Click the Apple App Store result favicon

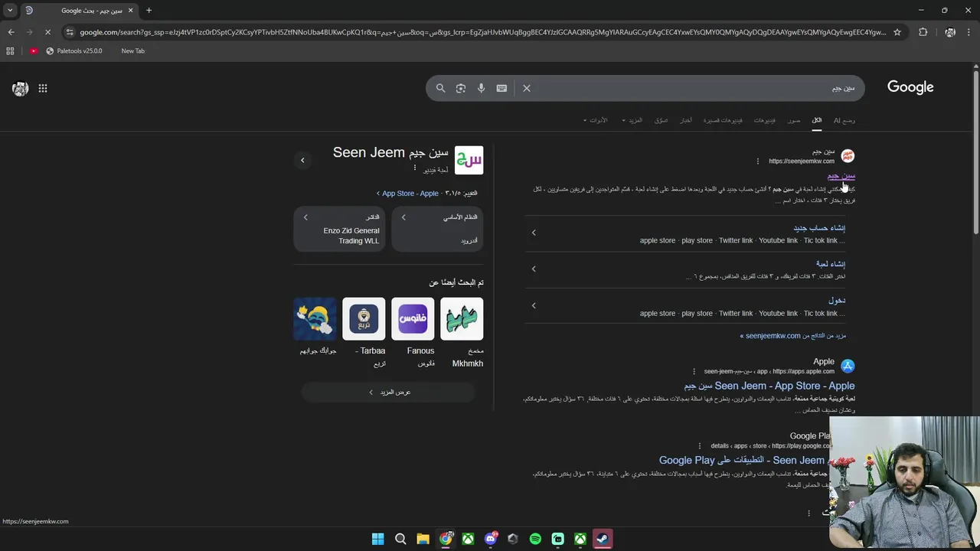(x=848, y=366)
